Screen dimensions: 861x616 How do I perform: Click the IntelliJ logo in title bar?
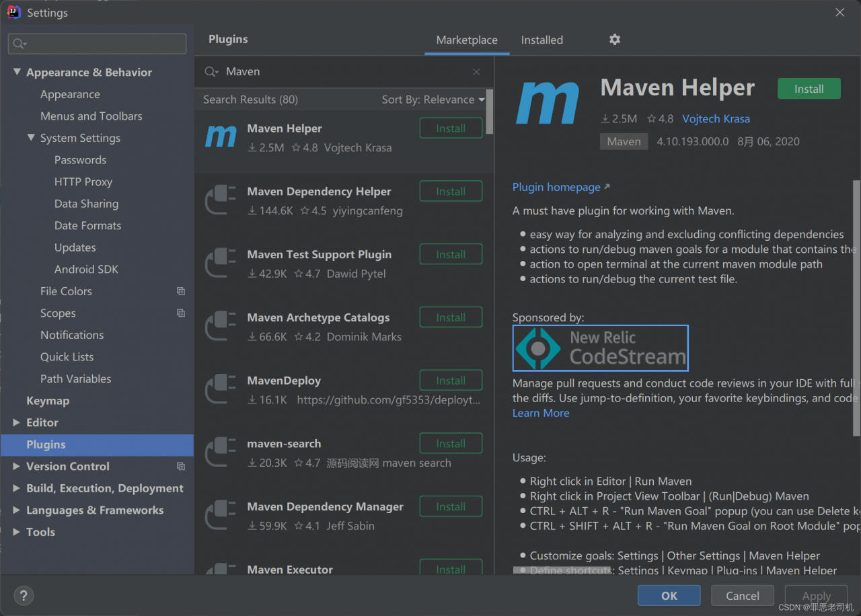coord(13,12)
